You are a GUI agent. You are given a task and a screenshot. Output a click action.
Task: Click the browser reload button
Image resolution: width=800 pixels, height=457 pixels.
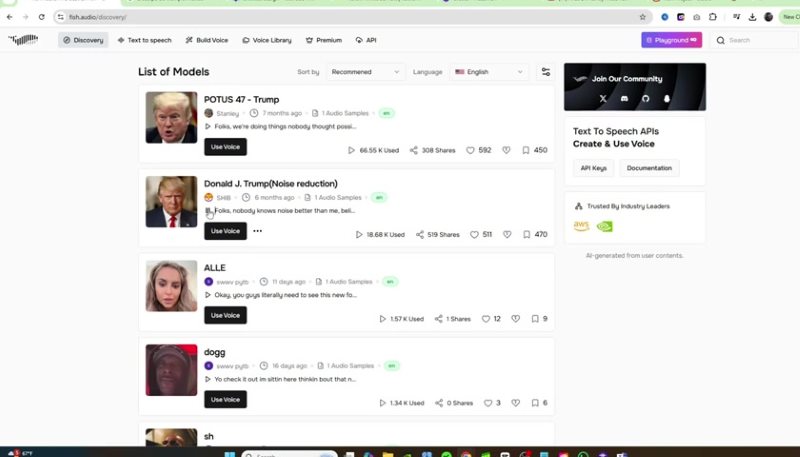click(41, 17)
